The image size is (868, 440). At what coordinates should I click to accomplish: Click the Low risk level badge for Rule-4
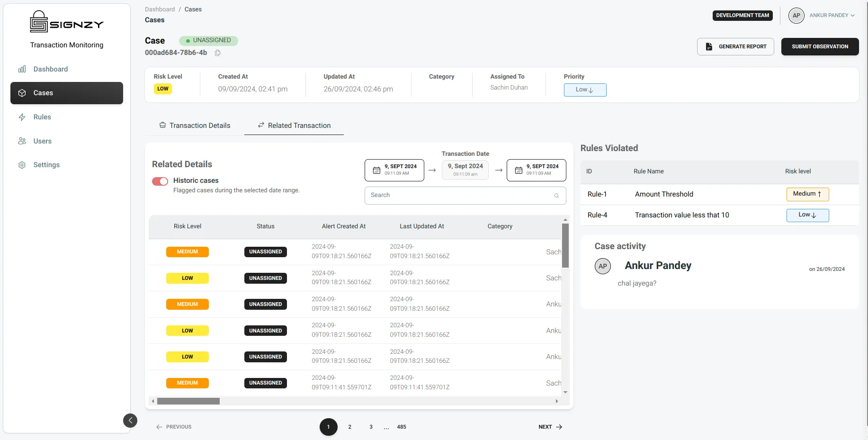807,215
